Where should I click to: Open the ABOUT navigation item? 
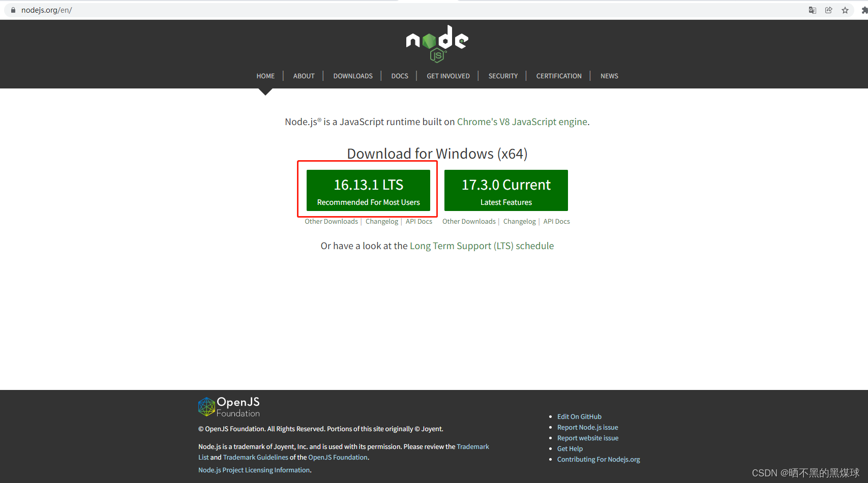click(304, 76)
